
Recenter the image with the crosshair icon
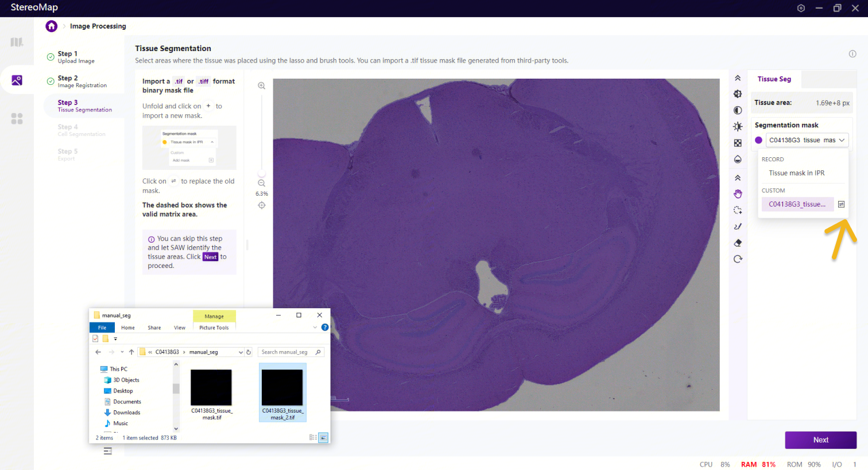[x=262, y=205]
